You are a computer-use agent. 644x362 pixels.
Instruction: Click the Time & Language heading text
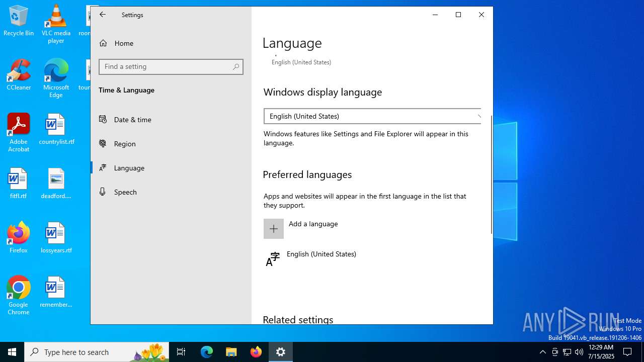click(126, 90)
